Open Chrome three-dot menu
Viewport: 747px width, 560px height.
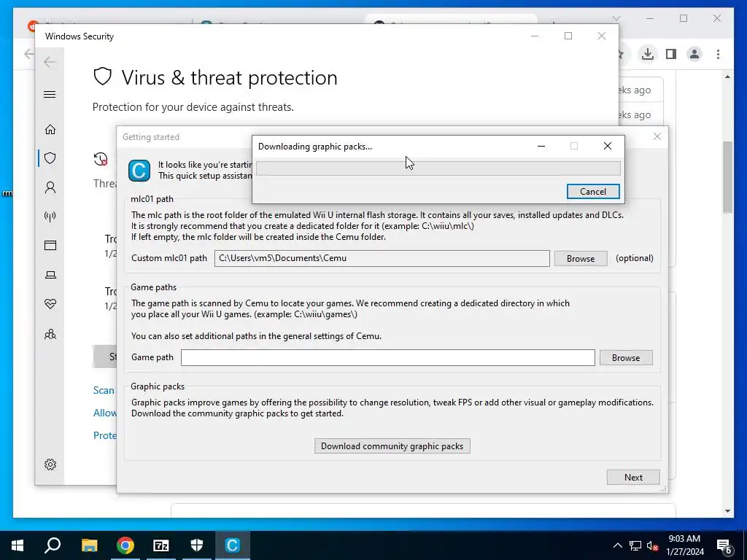[718, 54]
